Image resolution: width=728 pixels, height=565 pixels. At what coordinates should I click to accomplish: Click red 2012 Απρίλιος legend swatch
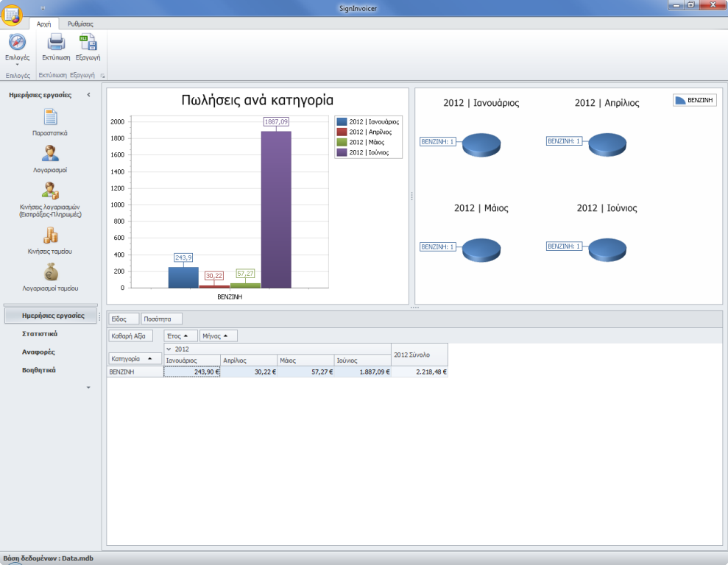pyautogui.click(x=342, y=132)
